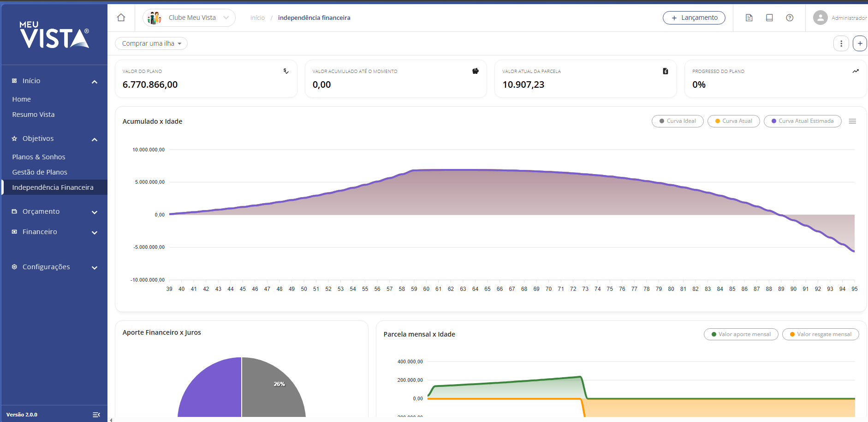
Task: Expand the Configurações sidebar section
Action: [x=54, y=267]
